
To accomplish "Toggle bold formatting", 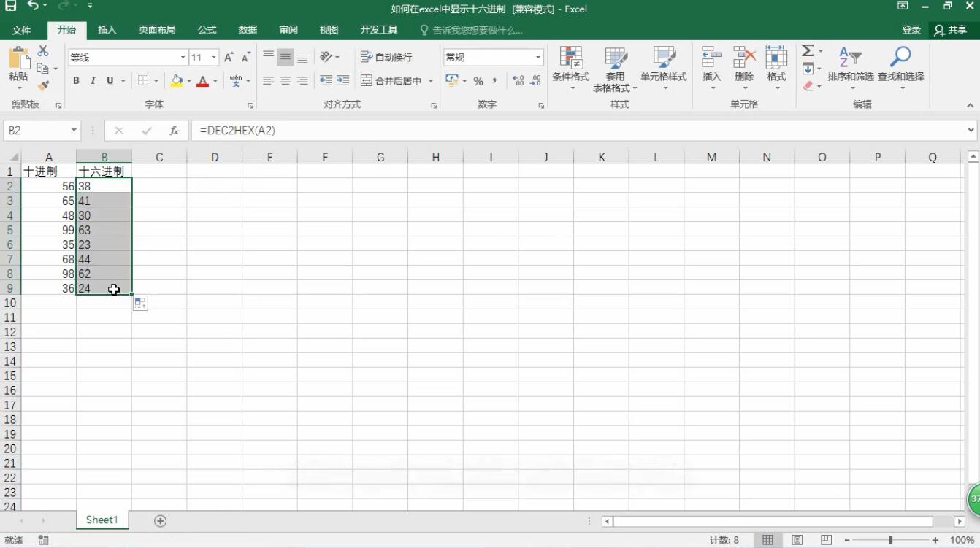I will (x=76, y=81).
